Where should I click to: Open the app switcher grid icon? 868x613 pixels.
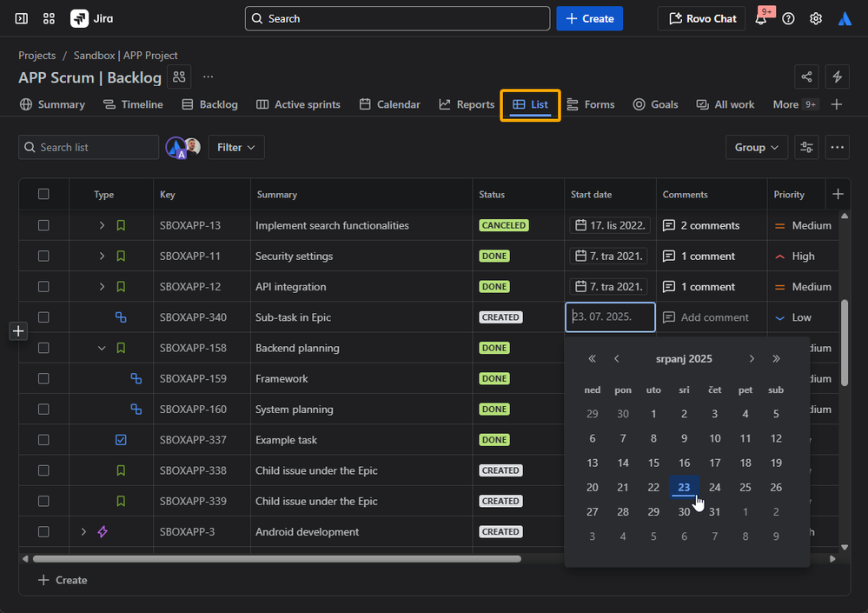click(x=49, y=18)
